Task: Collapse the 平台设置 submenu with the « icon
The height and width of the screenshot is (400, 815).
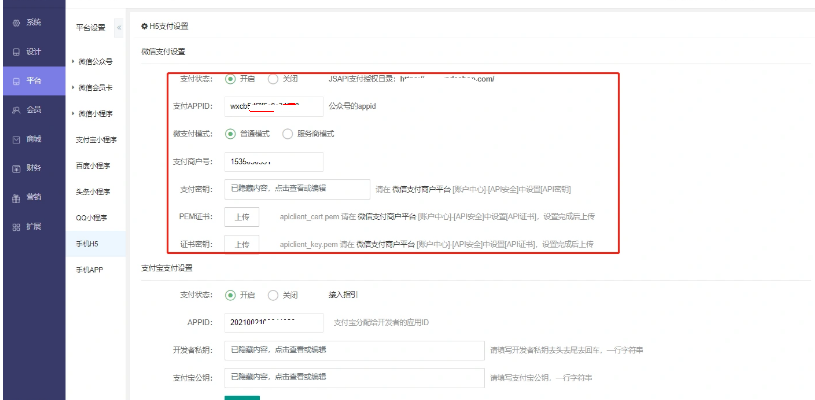Action: coord(120,26)
